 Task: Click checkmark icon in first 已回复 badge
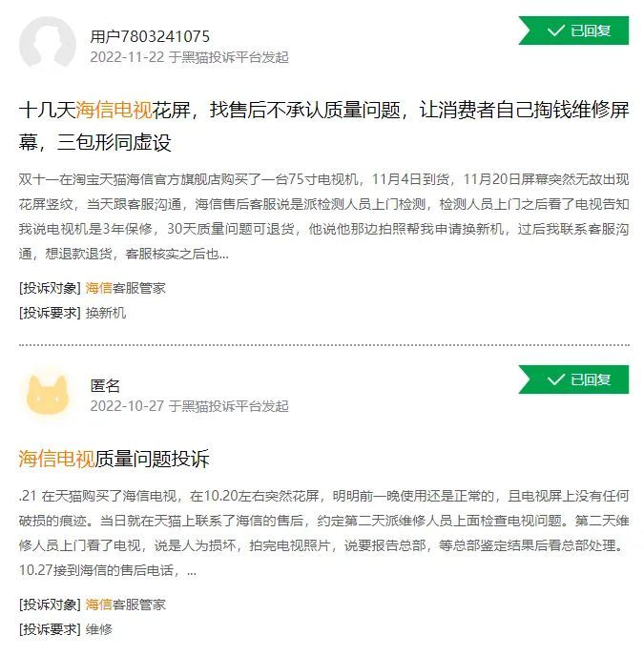click(x=555, y=31)
